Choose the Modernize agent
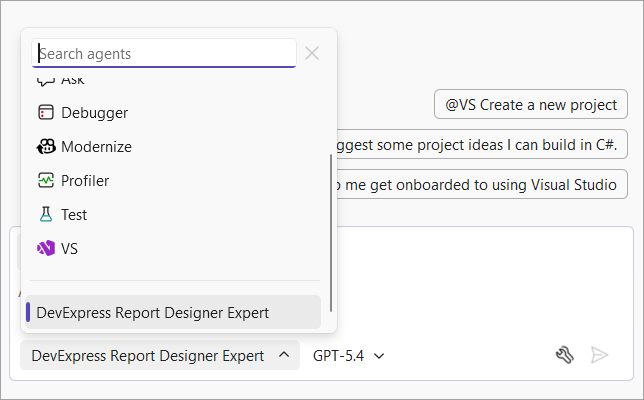This screenshot has width=644, height=400. click(x=172, y=147)
